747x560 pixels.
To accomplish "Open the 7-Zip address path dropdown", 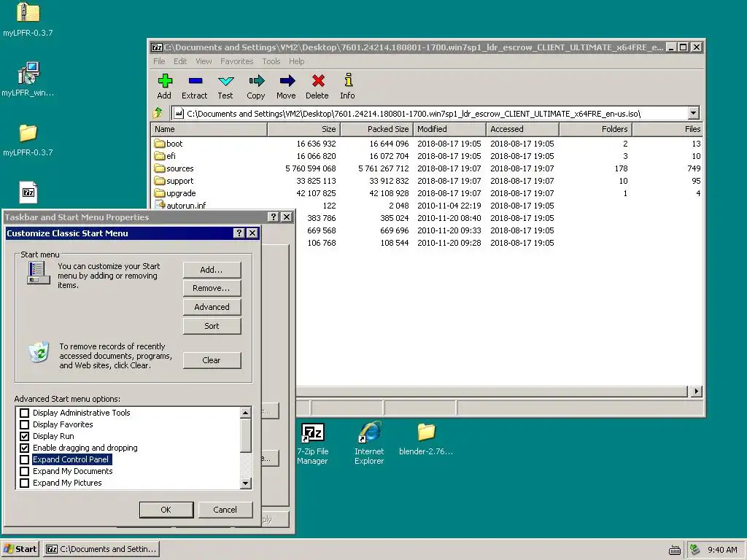I will [x=694, y=113].
